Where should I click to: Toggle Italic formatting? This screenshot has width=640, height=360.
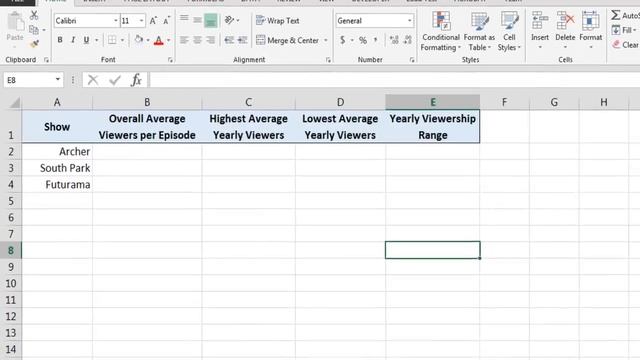point(73,40)
